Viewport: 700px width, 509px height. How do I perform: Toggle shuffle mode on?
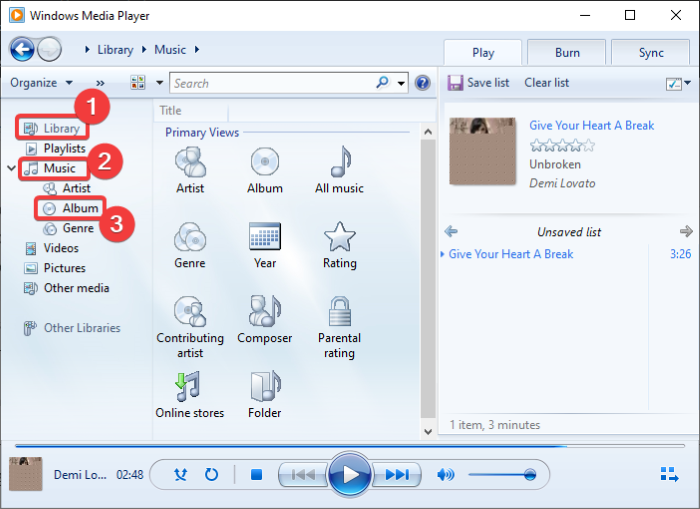click(180, 474)
